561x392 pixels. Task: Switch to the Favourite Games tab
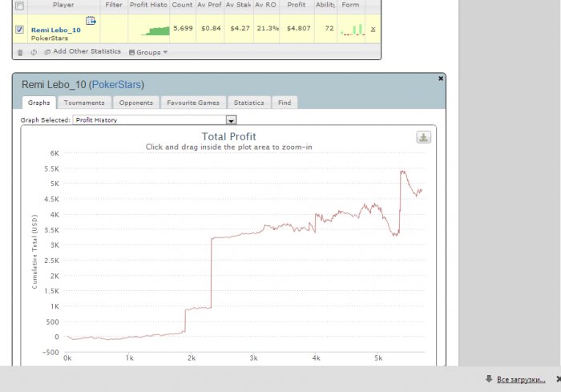click(x=193, y=103)
